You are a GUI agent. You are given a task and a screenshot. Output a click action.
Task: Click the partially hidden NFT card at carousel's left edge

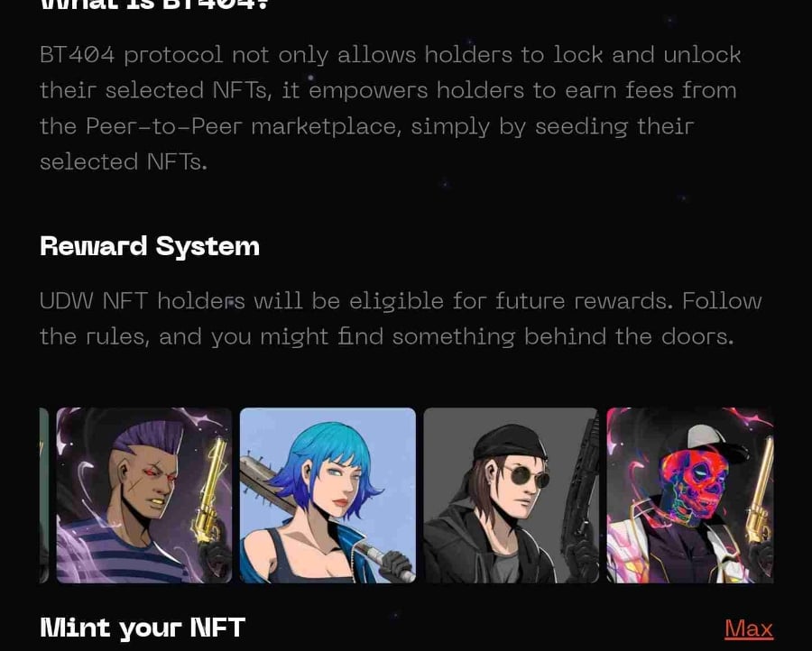pyautogui.click(x=44, y=495)
